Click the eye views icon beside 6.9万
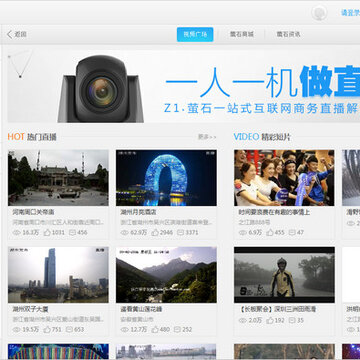Viewport: 360px width, 360px height. pos(243,233)
